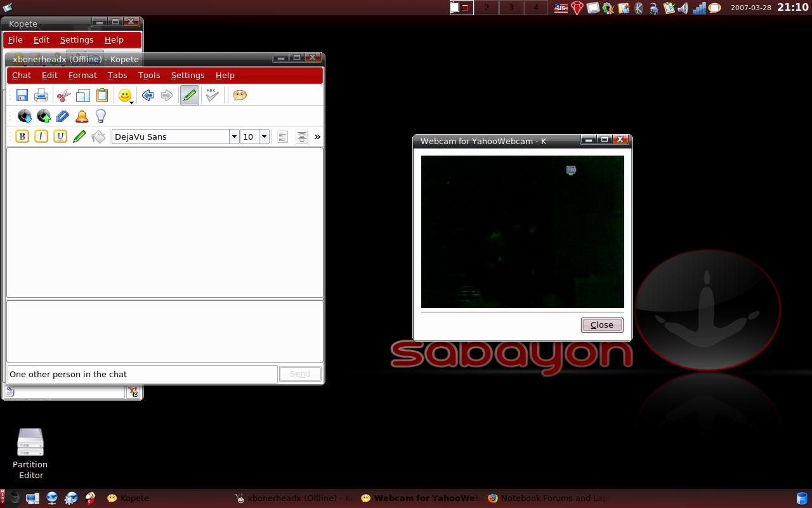The width and height of the screenshot is (812, 508).
Task: Open Settings menu in Kopete contact list window
Action: (77, 39)
